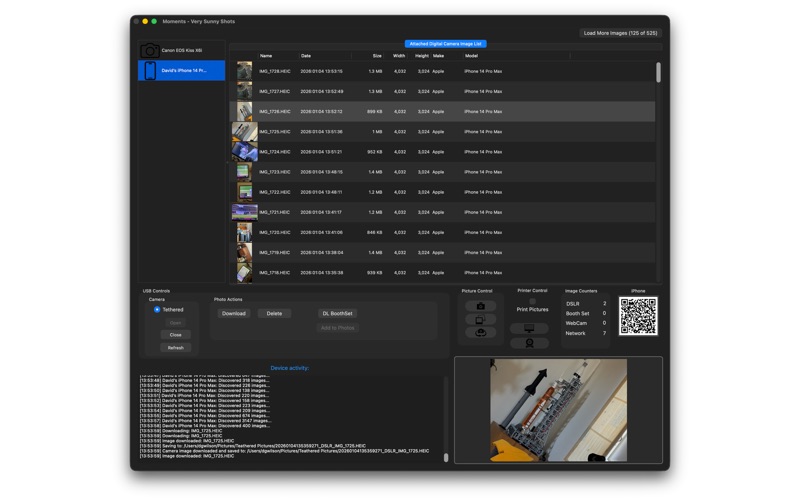Viewport: 800px width, 500px height.
Task: Sort by Date column header
Action: coord(306,56)
